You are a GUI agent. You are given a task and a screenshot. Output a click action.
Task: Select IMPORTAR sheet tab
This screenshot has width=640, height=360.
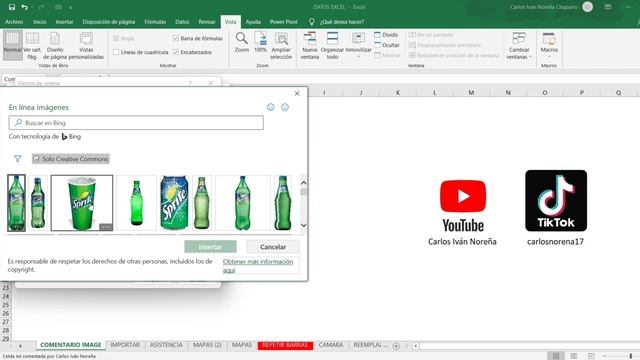125,345
